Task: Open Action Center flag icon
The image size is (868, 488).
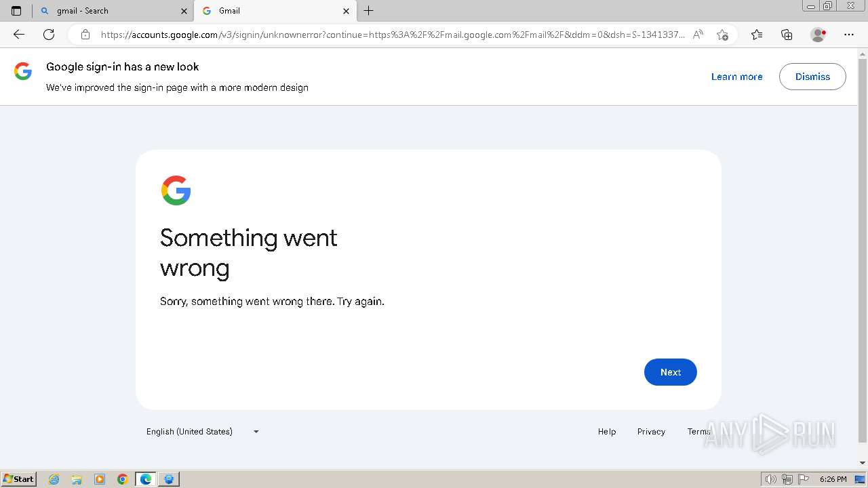Action: [804, 479]
